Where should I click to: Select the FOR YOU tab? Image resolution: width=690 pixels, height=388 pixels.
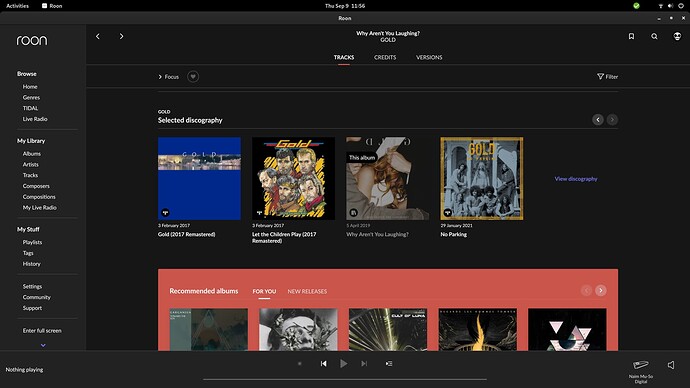point(264,291)
